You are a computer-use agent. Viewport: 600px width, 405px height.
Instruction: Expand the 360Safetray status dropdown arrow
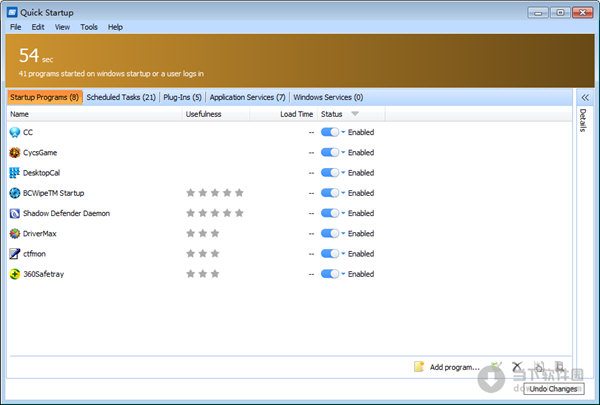pyautogui.click(x=343, y=274)
